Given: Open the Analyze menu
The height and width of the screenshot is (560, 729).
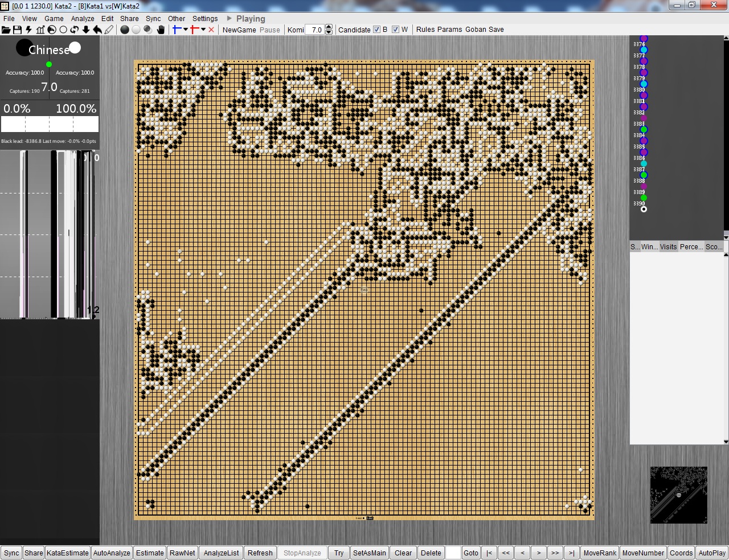Looking at the screenshot, I should click(x=83, y=18).
